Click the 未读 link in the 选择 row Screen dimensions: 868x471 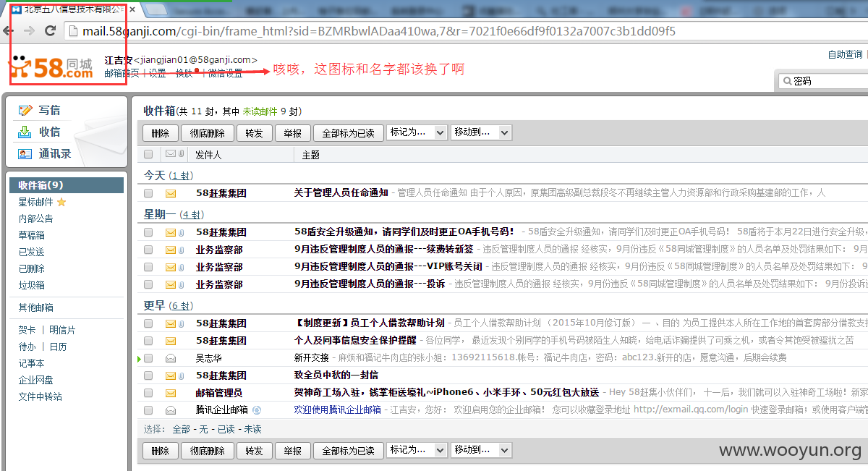252,429
